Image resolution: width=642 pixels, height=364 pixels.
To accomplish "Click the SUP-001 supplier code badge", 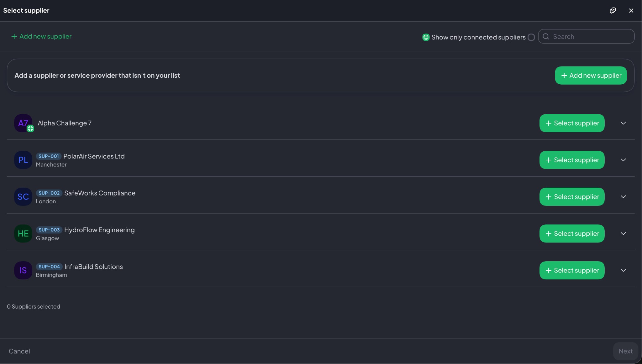I will [49, 156].
